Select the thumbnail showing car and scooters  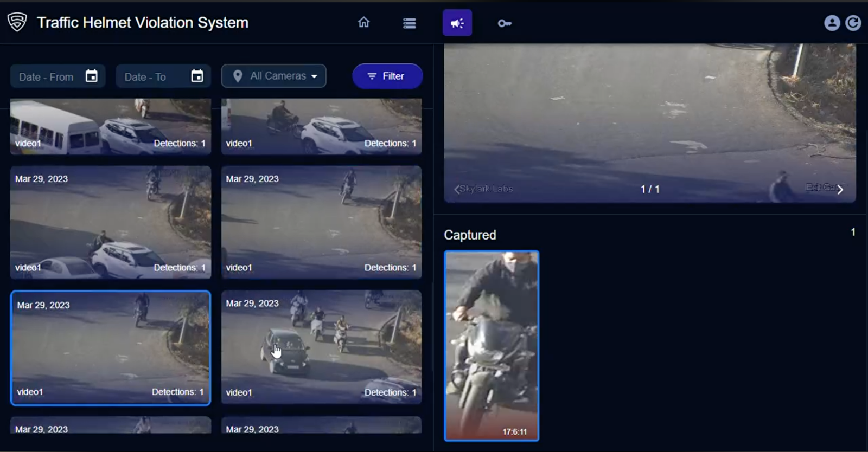[321, 348]
